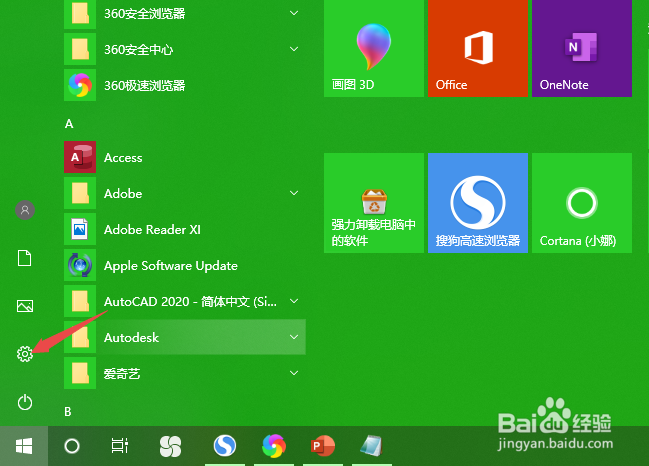The image size is (649, 466).
Task: Expand the 爱奇艺 folder chevron
Action: (294, 373)
